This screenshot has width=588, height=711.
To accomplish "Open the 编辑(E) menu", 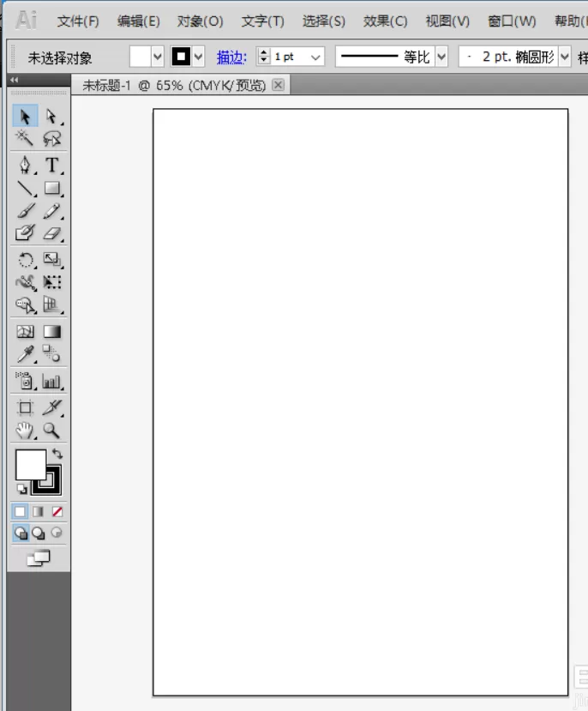I will point(138,21).
